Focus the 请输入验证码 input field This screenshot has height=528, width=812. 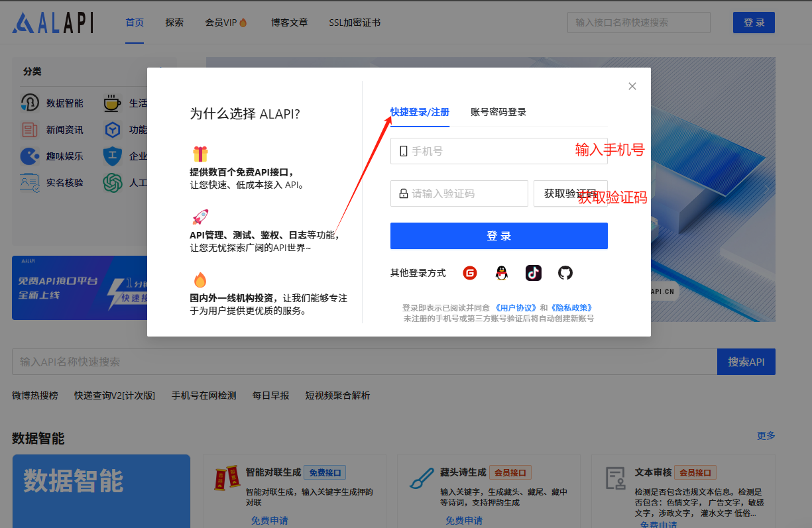(459, 193)
